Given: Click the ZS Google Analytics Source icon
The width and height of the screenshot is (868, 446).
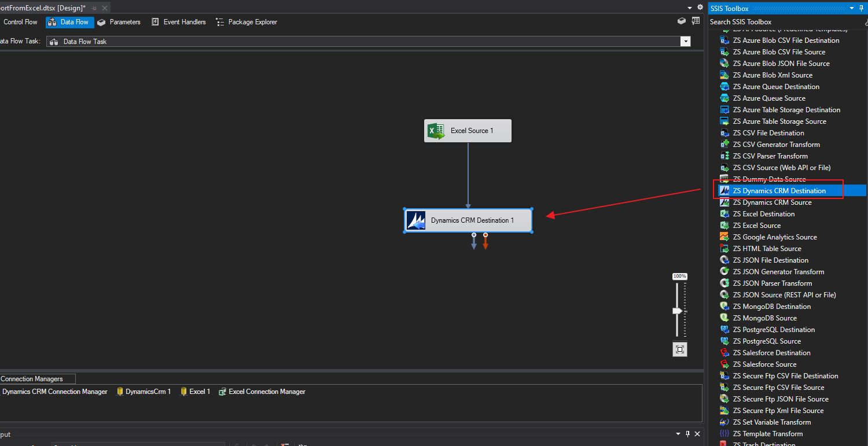Looking at the screenshot, I should 724,237.
